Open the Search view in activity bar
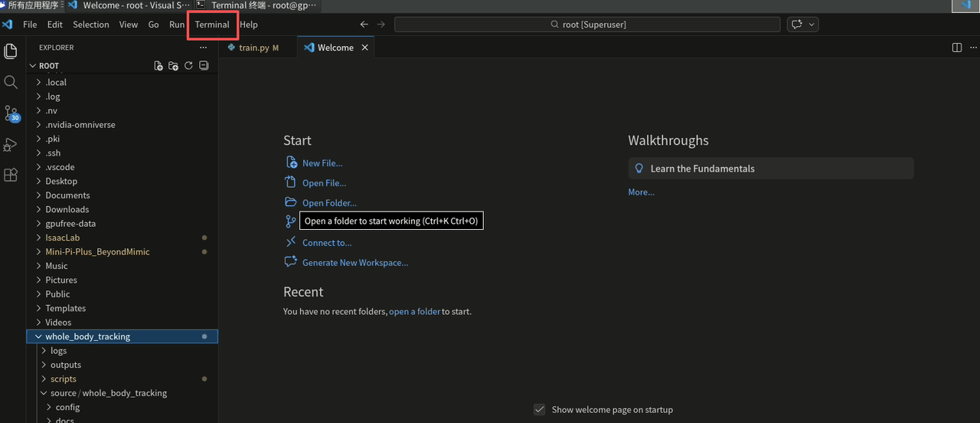The image size is (980, 423). pyautogui.click(x=11, y=82)
